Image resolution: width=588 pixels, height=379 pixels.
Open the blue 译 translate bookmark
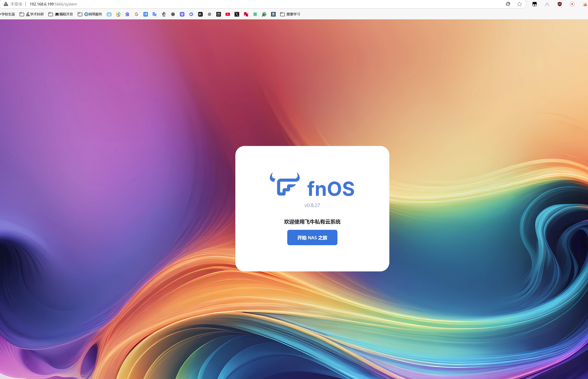tap(145, 14)
